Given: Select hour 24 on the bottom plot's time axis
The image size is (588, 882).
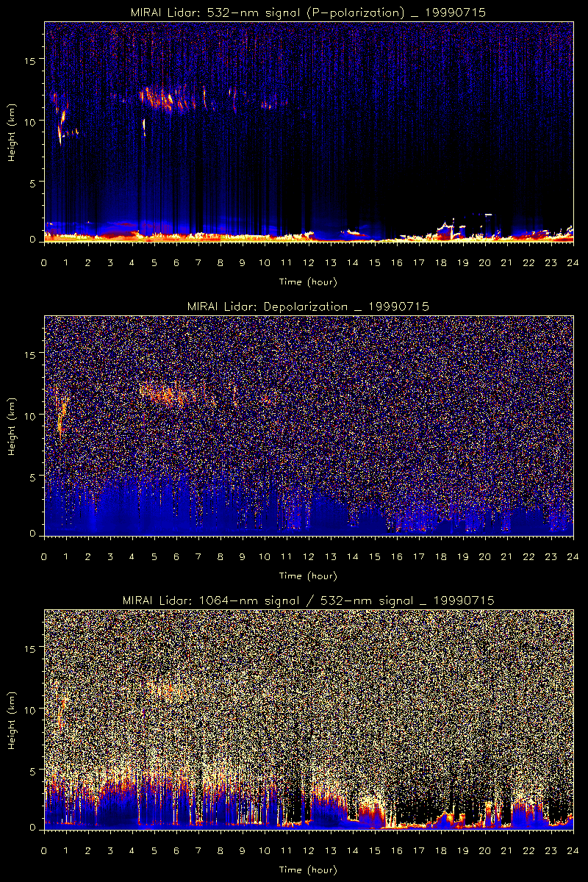Looking at the screenshot, I should coord(573,850).
